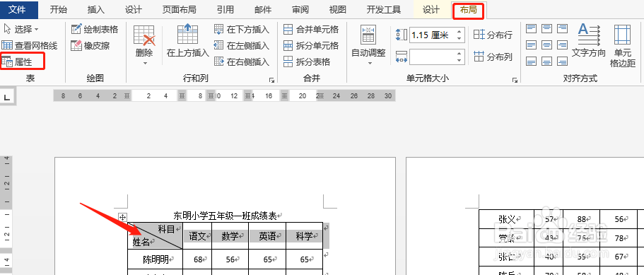Open the 视图 ribbon tab
The image size is (644, 275).
pyautogui.click(x=338, y=10)
